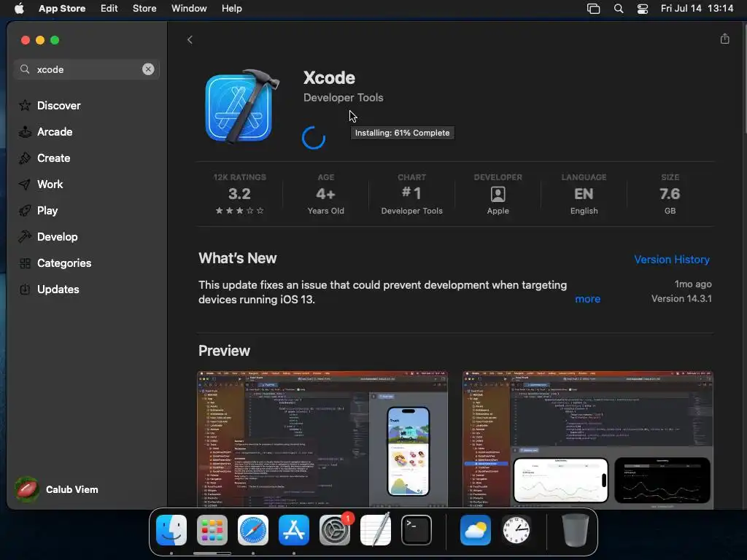747x560 pixels.
Task: Open the App Store menu
Action: point(62,9)
